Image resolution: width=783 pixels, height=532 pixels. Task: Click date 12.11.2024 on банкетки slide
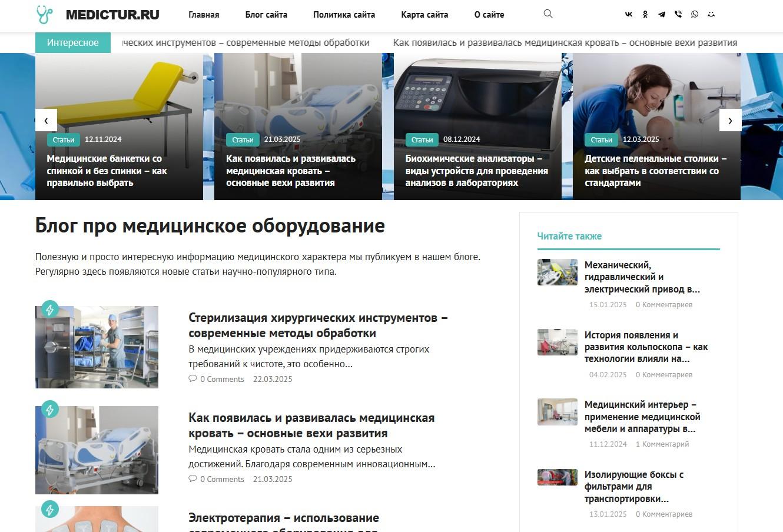click(x=103, y=139)
